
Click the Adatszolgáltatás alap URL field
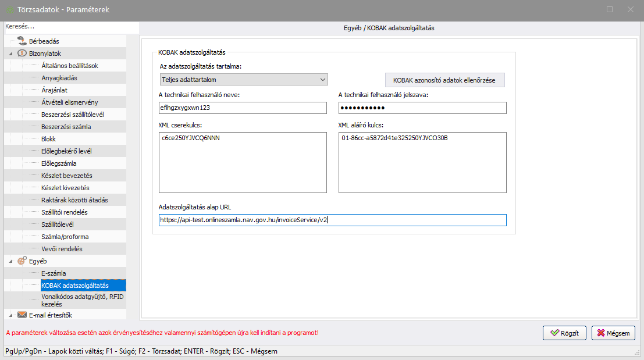tap(332, 220)
